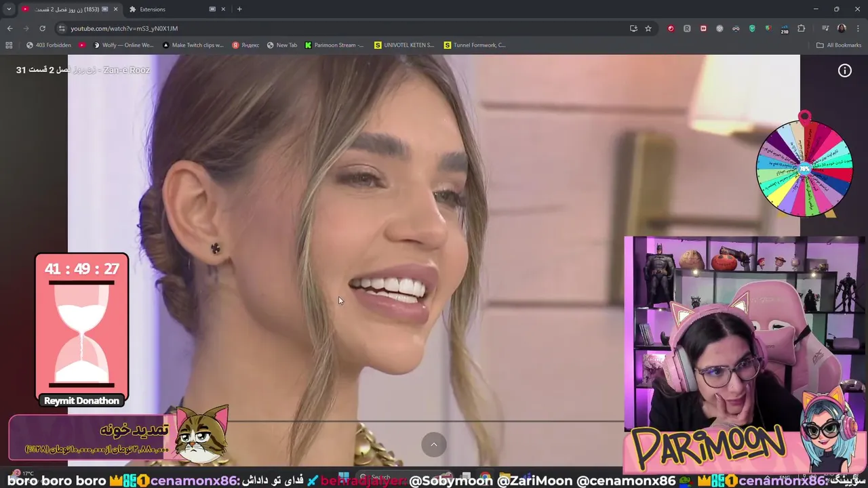Open the Parimoon Stream bookmark

coord(334,45)
